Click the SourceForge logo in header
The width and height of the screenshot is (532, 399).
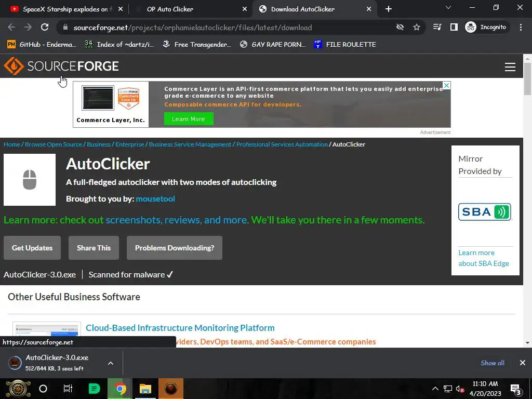[61, 66]
